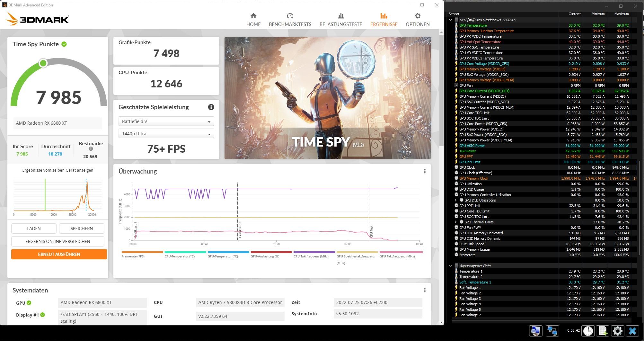Toggle GPU-Temperatur legend swatch
Image resolution: width=644 pixels, height=341 pixels.
coord(228,252)
